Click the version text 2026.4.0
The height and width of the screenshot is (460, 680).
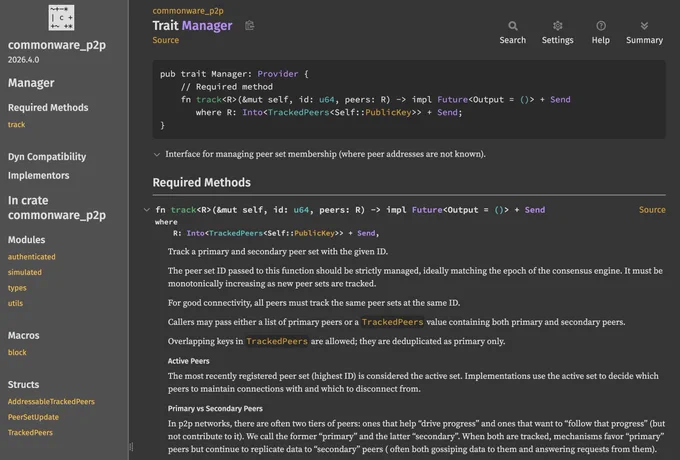23,60
